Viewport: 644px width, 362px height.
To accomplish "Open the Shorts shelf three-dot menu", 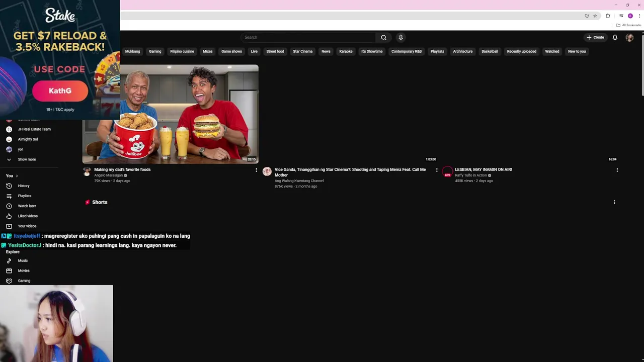I will [x=614, y=202].
